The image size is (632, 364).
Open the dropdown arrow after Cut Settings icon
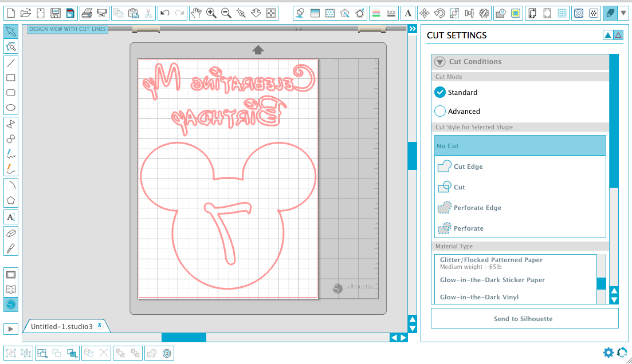623,13
